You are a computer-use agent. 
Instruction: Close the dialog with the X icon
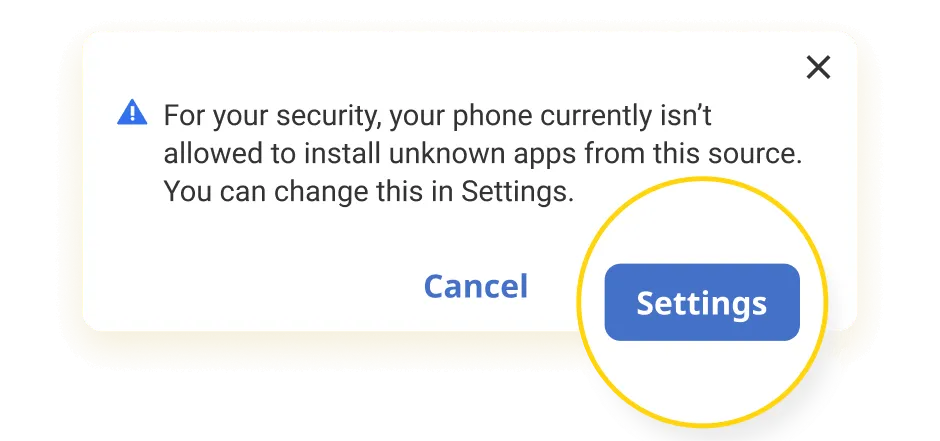coord(818,67)
